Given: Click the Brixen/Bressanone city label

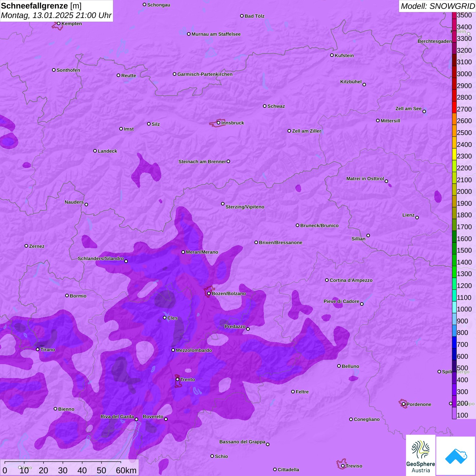Looking at the screenshot, I should click(280, 242).
